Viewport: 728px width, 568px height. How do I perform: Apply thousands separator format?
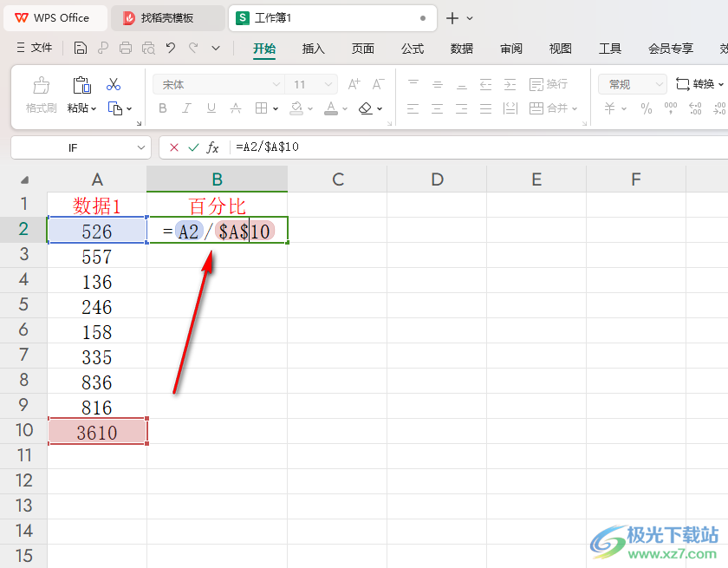(671, 108)
